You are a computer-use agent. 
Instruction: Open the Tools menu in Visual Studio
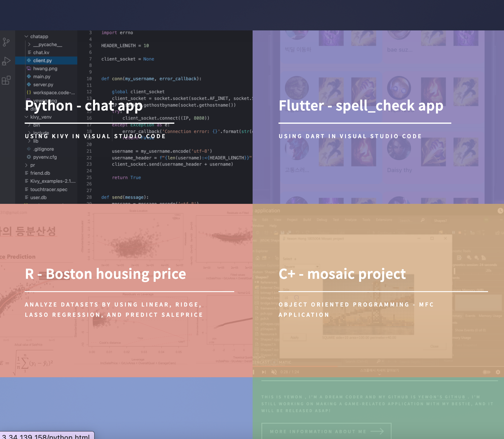[x=366, y=220]
